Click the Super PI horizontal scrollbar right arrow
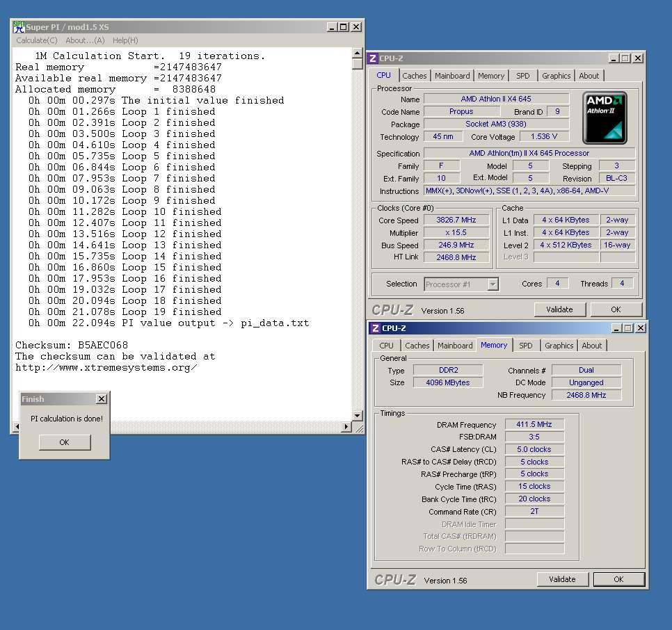 pos(346,426)
